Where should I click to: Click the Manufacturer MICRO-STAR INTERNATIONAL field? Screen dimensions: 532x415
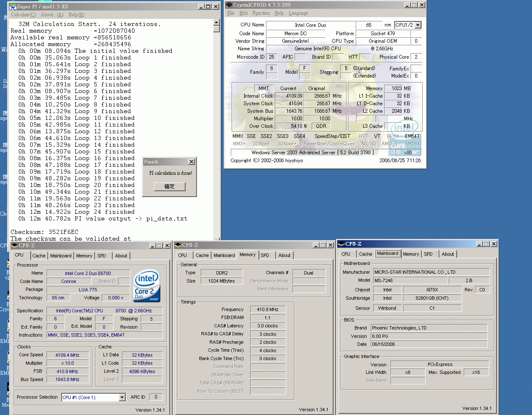point(431,272)
